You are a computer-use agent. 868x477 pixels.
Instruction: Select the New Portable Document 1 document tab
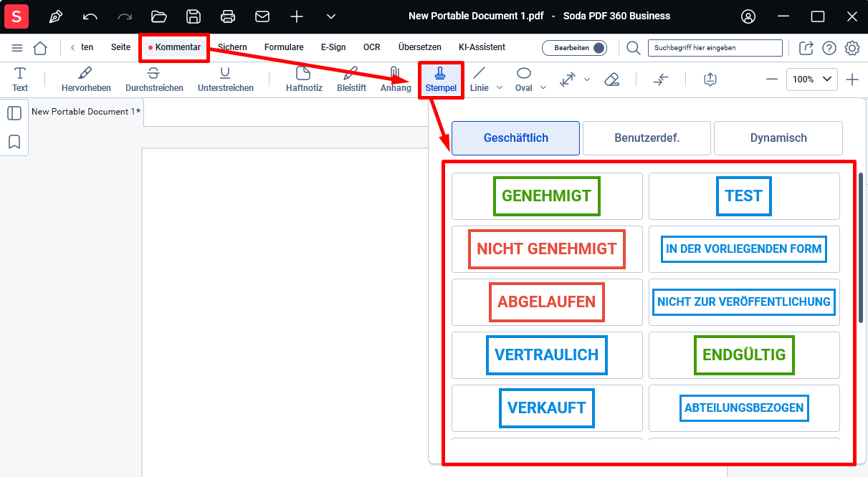pyautogui.click(x=86, y=112)
